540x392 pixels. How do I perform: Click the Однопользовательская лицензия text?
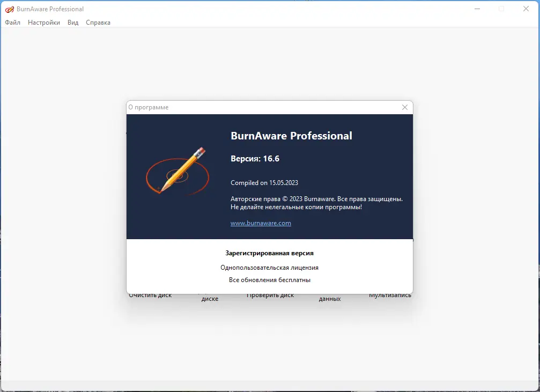point(269,267)
